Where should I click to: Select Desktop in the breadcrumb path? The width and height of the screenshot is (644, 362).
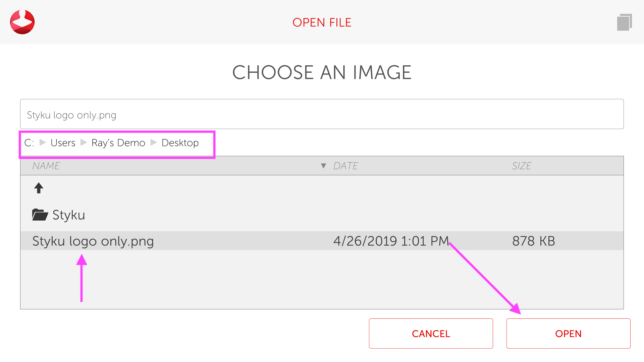(x=180, y=143)
